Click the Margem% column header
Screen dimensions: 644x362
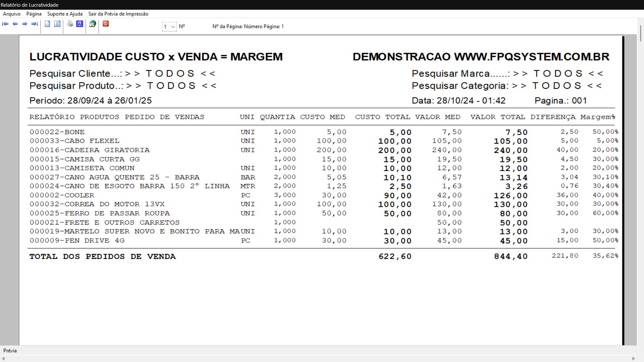coord(598,117)
